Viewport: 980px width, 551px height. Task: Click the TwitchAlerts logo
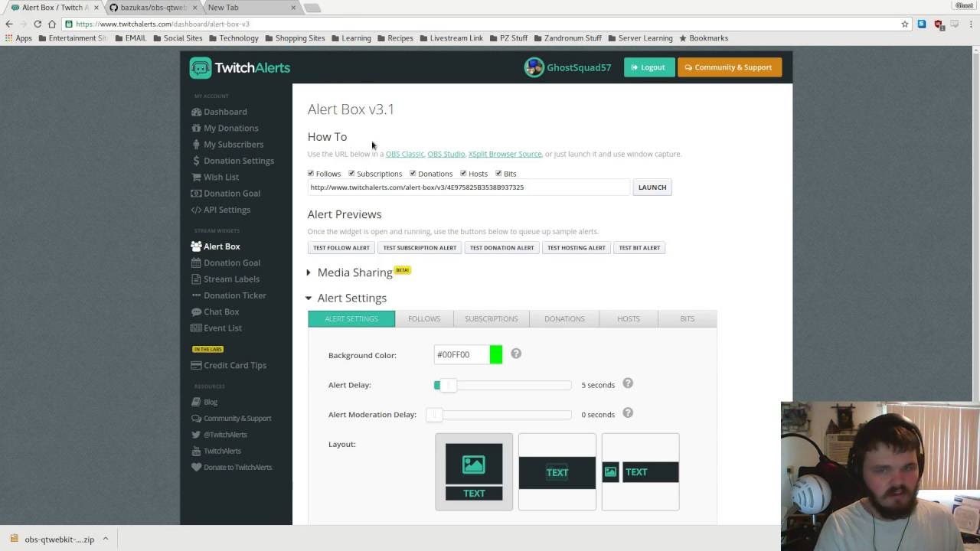(x=240, y=67)
